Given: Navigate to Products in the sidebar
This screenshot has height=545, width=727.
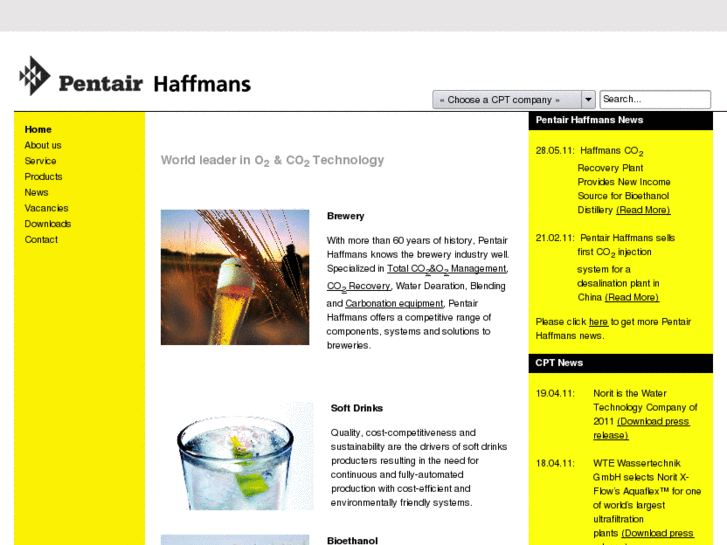Looking at the screenshot, I should point(43,177).
